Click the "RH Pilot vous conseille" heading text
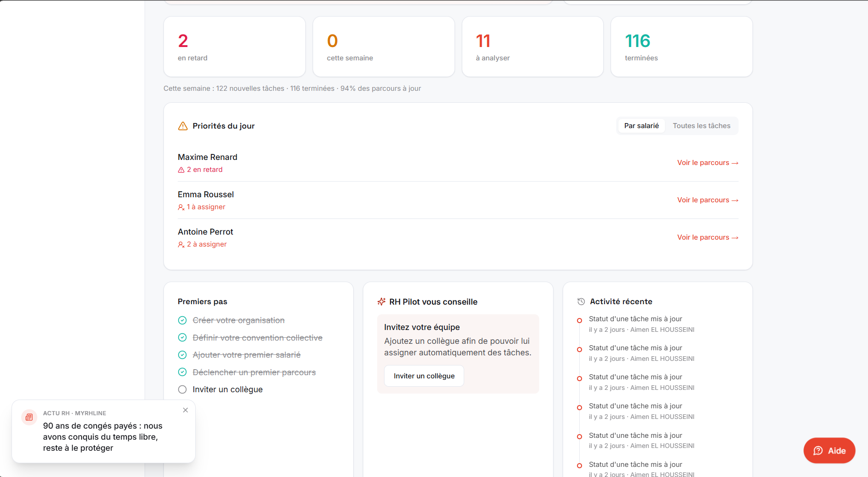The width and height of the screenshot is (868, 477). (433, 302)
